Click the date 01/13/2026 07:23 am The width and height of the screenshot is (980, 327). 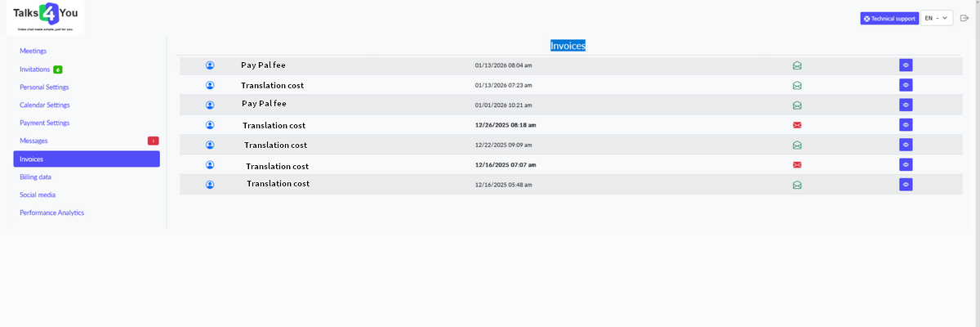[503, 85]
